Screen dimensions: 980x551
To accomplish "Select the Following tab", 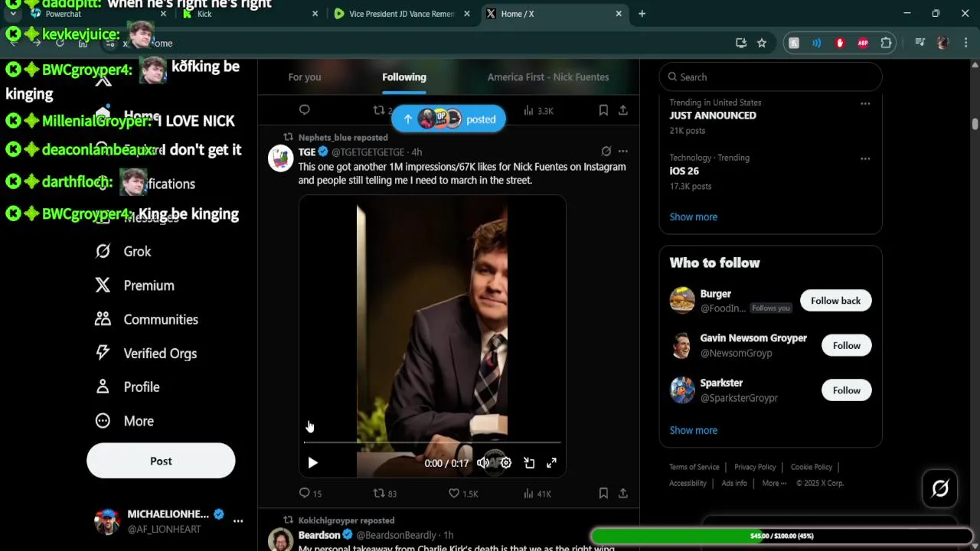I will [404, 77].
